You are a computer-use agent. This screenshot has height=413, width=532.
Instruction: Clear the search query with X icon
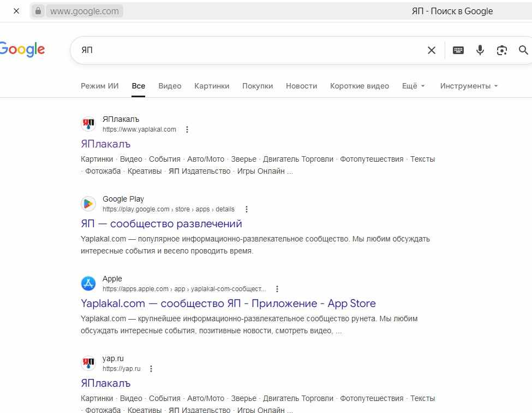[x=431, y=50]
